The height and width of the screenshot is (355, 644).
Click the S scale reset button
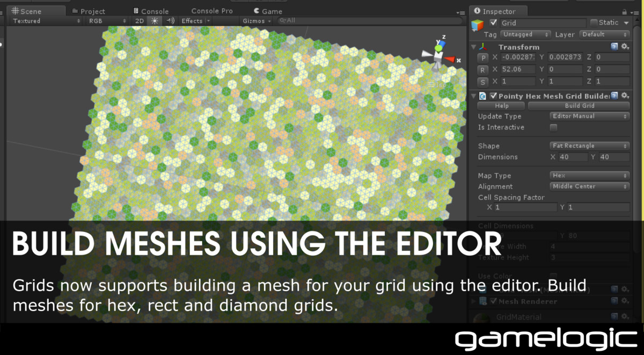[x=483, y=82]
